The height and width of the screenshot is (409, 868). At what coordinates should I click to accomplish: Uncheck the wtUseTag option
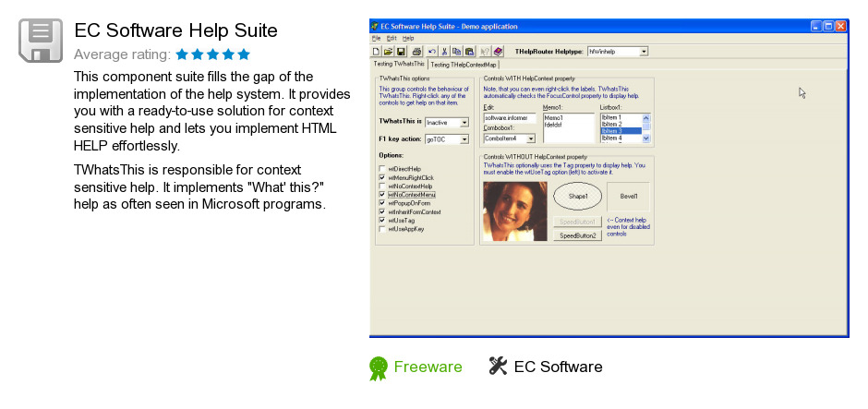(382, 221)
